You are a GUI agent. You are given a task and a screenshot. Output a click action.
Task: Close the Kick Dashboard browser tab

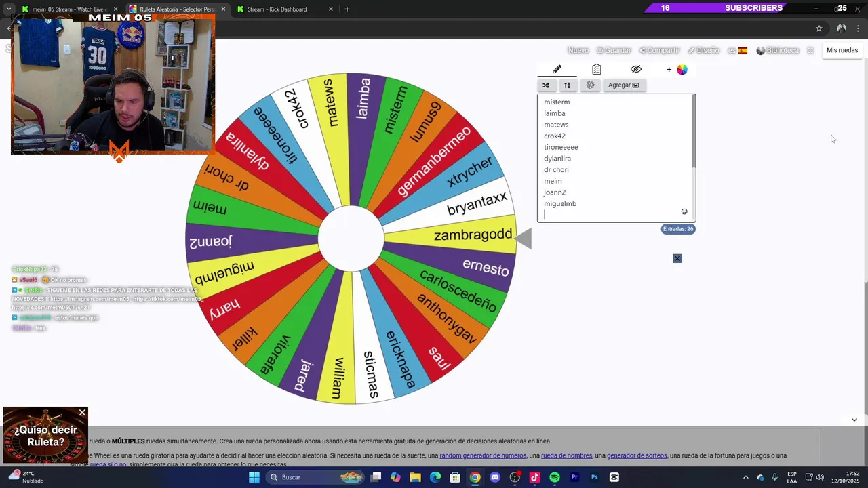tap(331, 9)
